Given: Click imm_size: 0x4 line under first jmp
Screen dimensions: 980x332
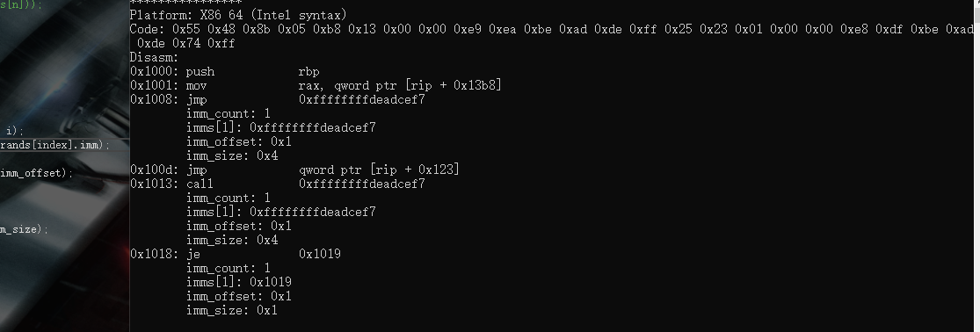Looking at the screenshot, I should point(232,155).
